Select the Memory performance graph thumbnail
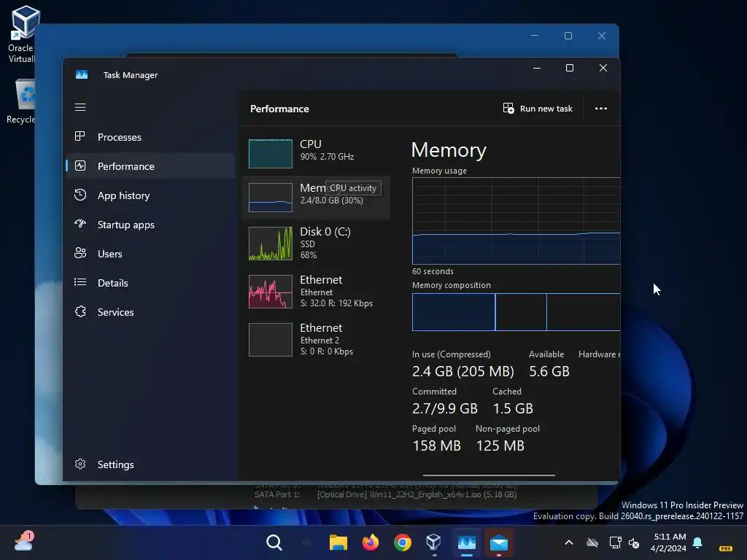The height and width of the screenshot is (560, 747). pos(271,197)
